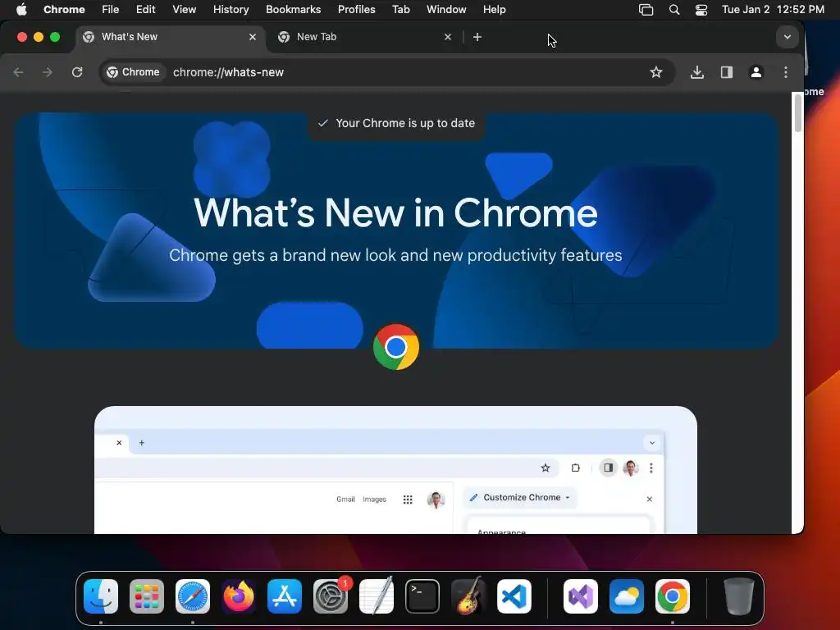Bookmark this page with the star icon
This screenshot has width=840, height=630.
655,72
